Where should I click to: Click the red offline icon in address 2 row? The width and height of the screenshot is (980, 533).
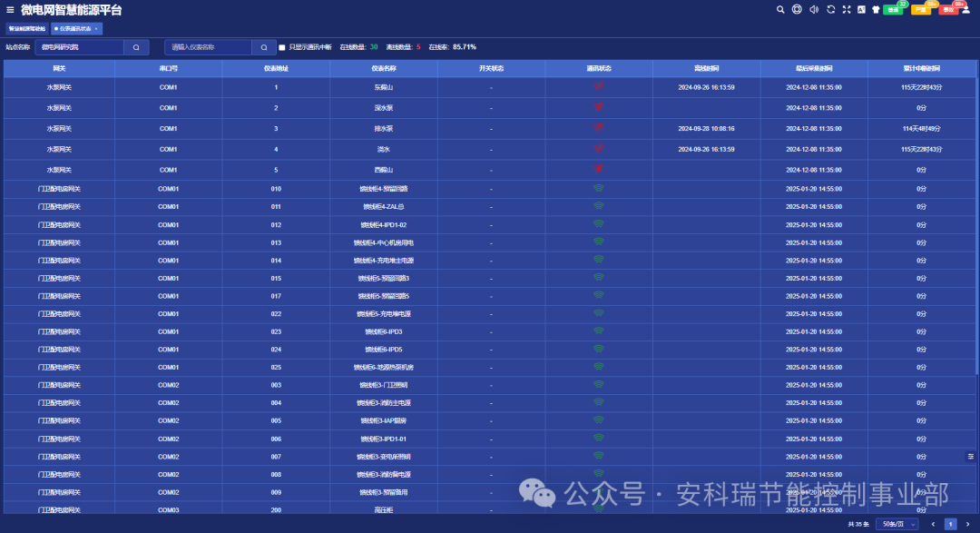tap(599, 107)
